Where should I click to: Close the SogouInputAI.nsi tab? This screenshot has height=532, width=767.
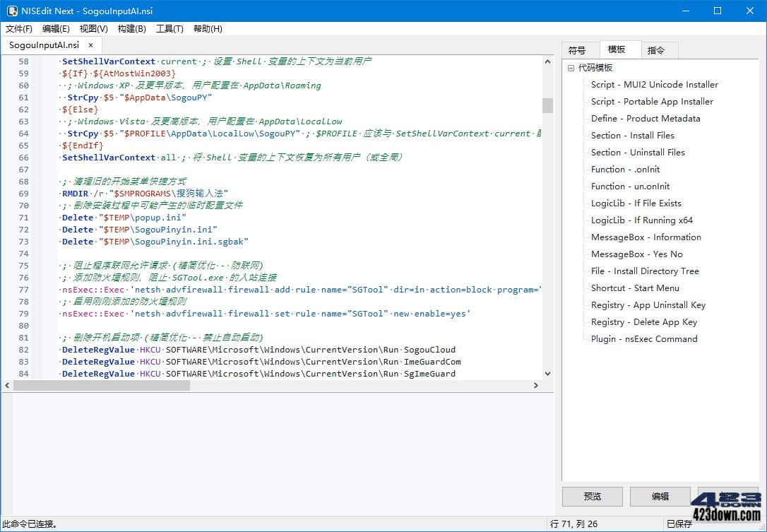pyautogui.click(x=90, y=45)
